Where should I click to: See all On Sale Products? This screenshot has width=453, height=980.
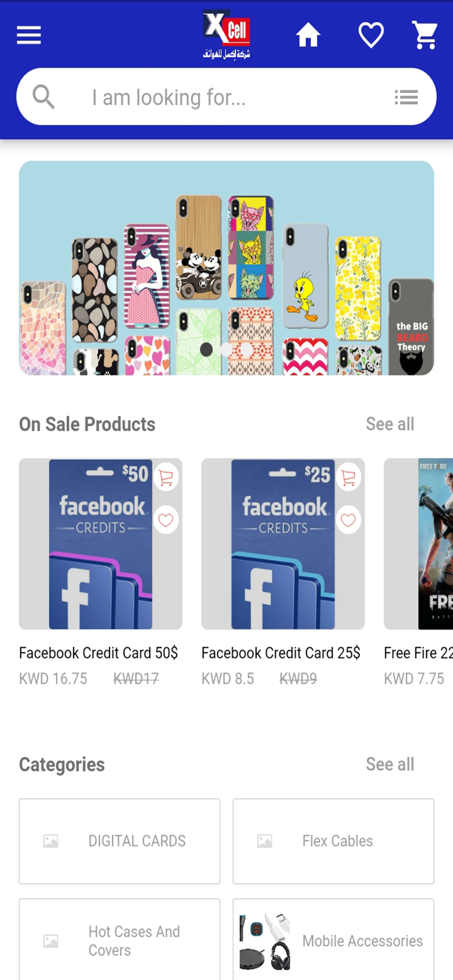(x=390, y=424)
